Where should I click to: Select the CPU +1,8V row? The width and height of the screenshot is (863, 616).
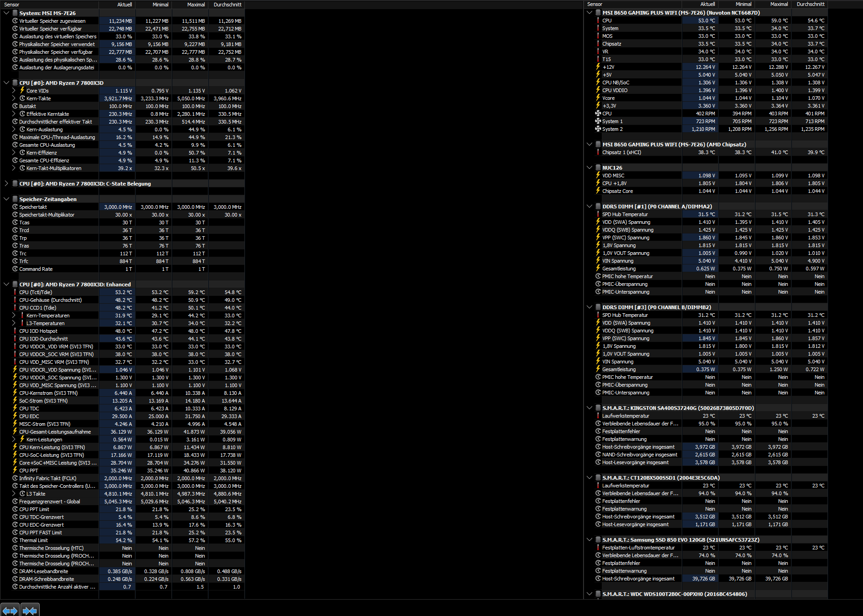click(x=706, y=183)
